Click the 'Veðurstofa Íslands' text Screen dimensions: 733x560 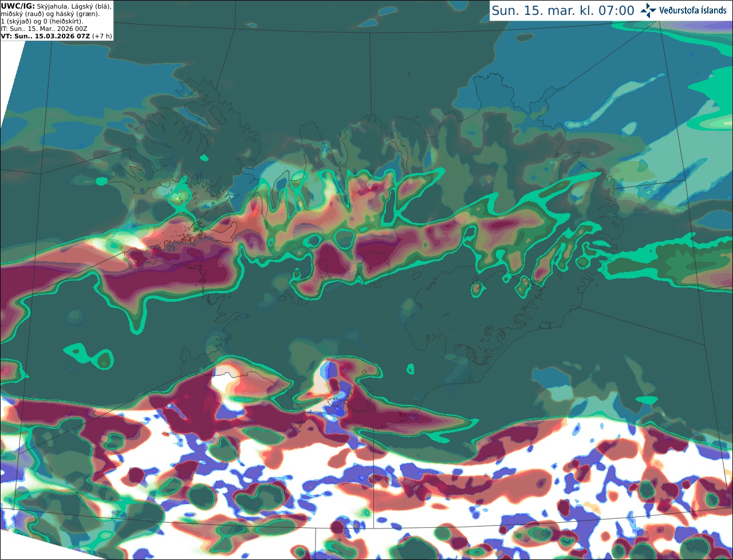[x=693, y=10]
